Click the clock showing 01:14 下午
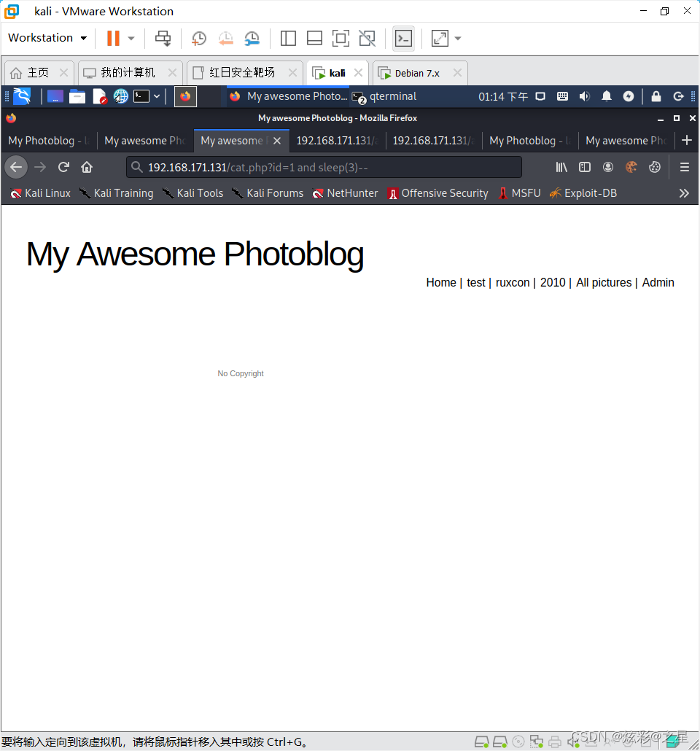The width and height of the screenshot is (700, 751). pyautogui.click(x=503, y=97)
